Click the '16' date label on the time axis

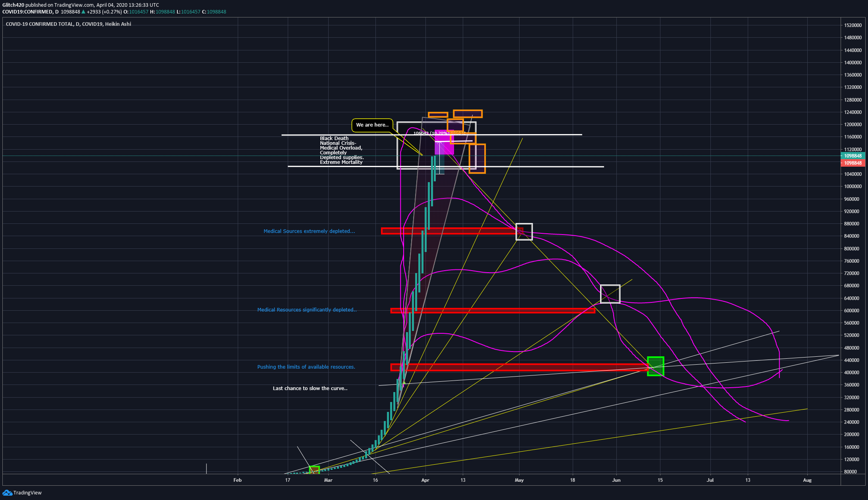point(375,480)
